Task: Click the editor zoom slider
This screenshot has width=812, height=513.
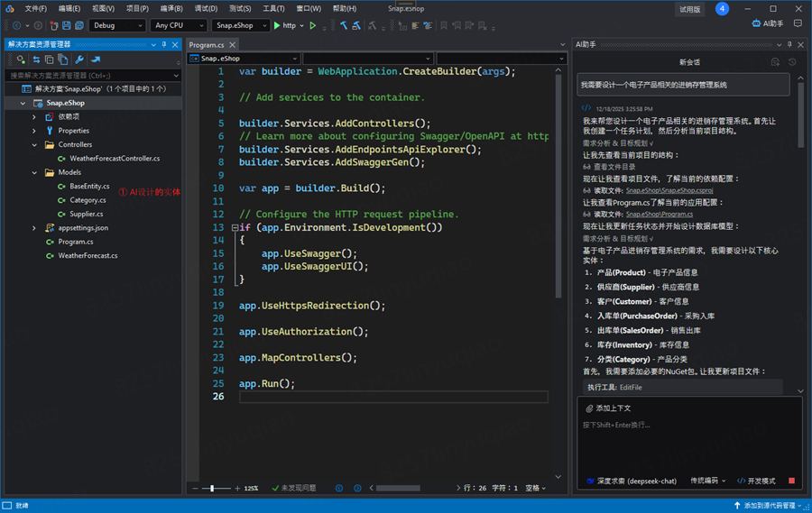Action: coord(214,488)
